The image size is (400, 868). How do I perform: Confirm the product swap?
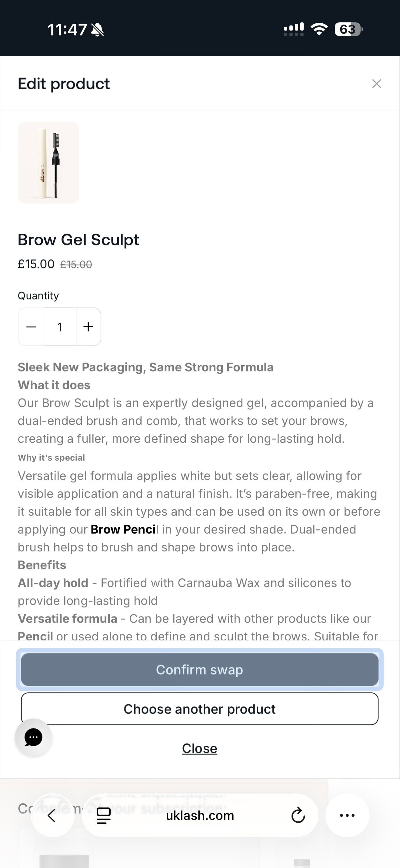point(200,669)
